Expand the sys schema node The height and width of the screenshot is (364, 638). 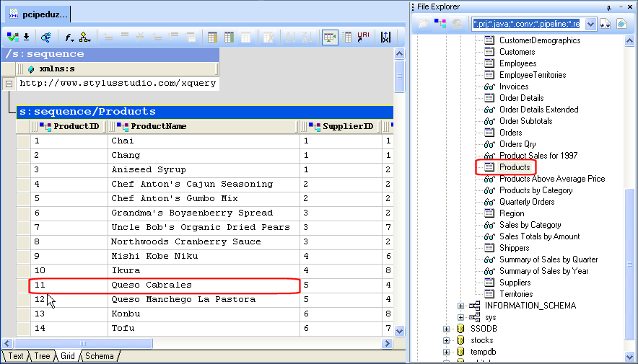click(460, 317)
